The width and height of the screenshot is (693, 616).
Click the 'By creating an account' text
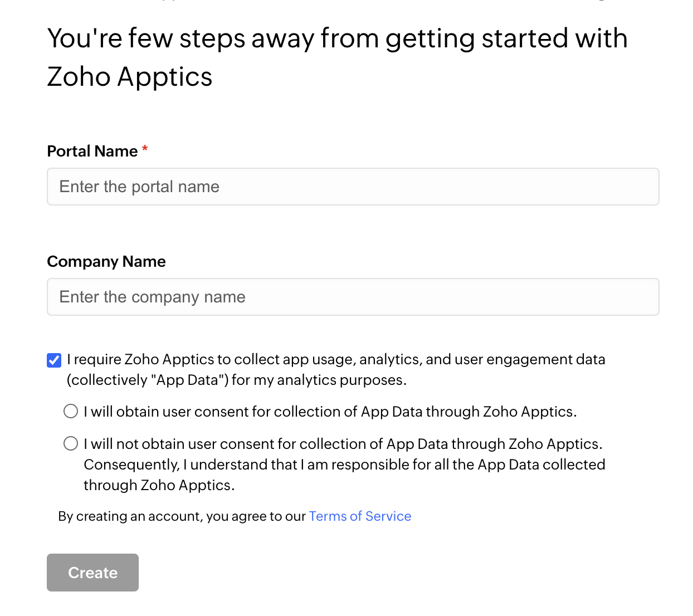[182, 517]
